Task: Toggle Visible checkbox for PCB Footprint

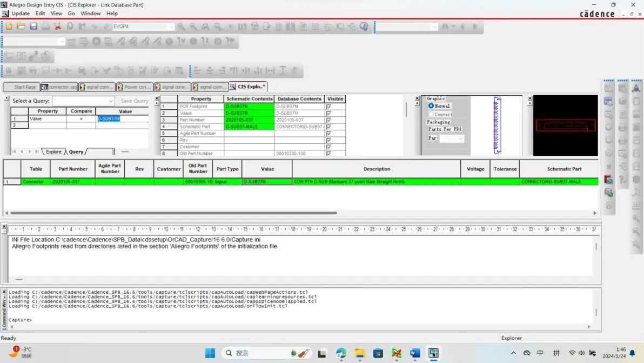Action: pyautogui.click(x=328, y=107)
